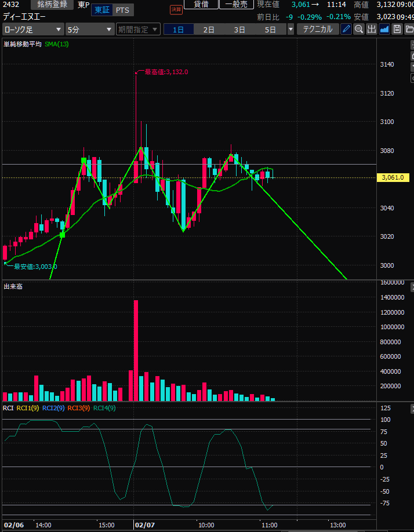This screenshot has height=532, width=414.
Task: Click the area chart icon
Action: (384, 29)
